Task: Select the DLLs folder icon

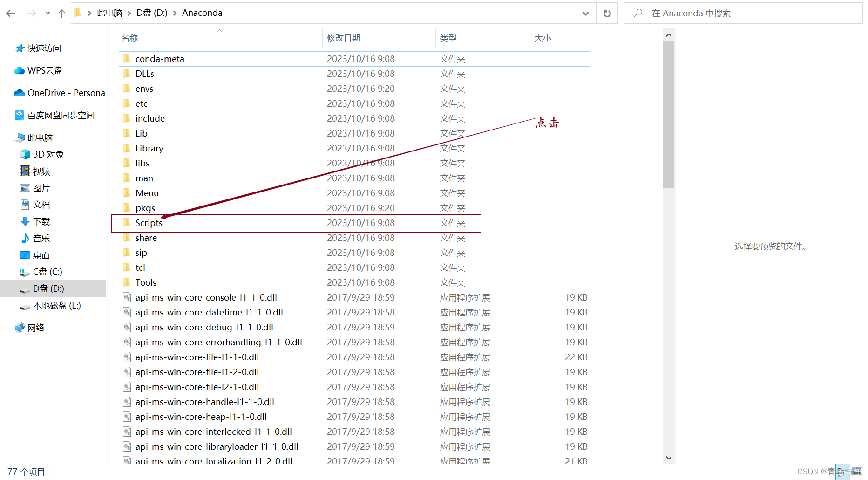Action: 127,74
